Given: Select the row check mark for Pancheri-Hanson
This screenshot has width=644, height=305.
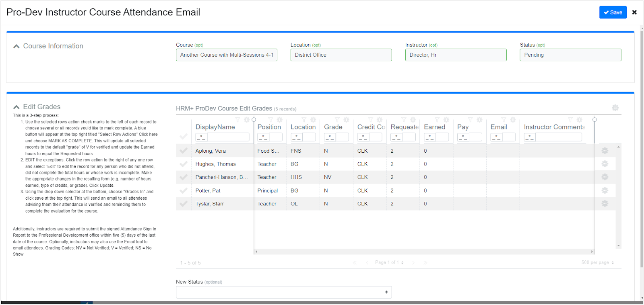Looking at the screenshot, I should click(x=184, y=177).
